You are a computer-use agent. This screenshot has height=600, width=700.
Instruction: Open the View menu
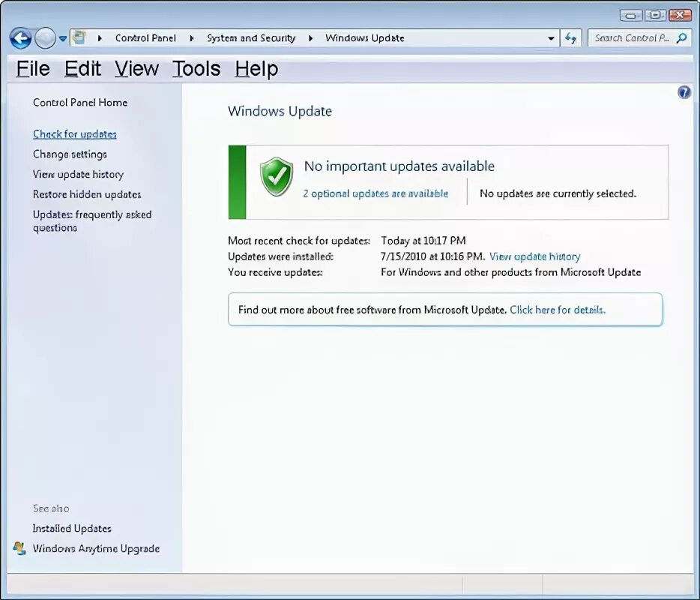(x=136, y=69)
